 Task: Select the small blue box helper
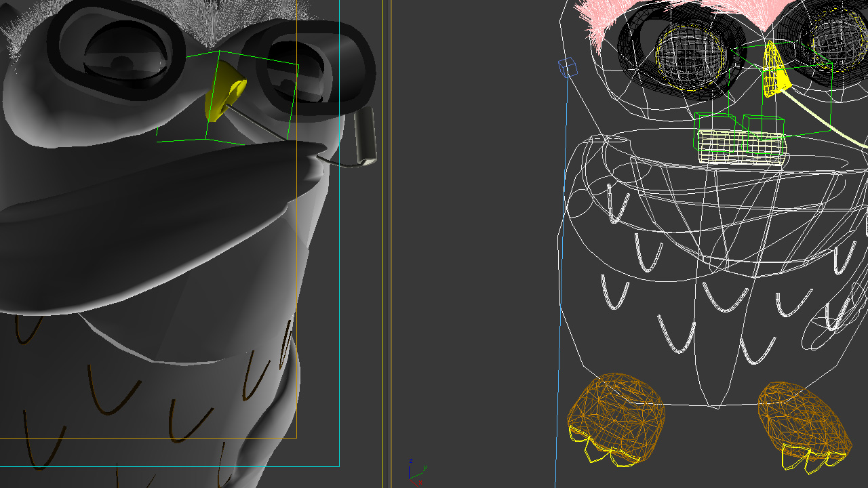(x=567, y=66)
